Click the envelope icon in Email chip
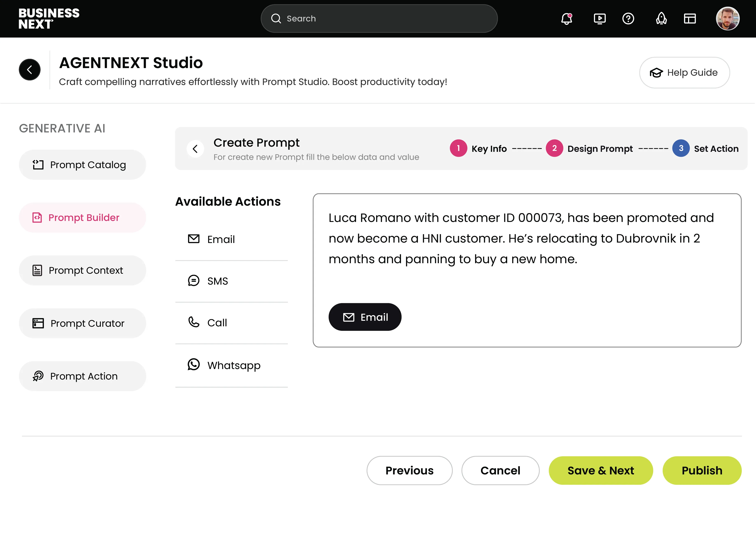The height and width of the screenshot is (533, 756). pos(349,317)
